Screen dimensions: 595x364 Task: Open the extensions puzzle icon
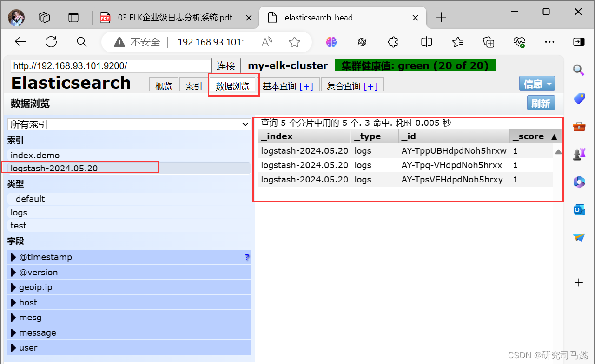[393, 42]
